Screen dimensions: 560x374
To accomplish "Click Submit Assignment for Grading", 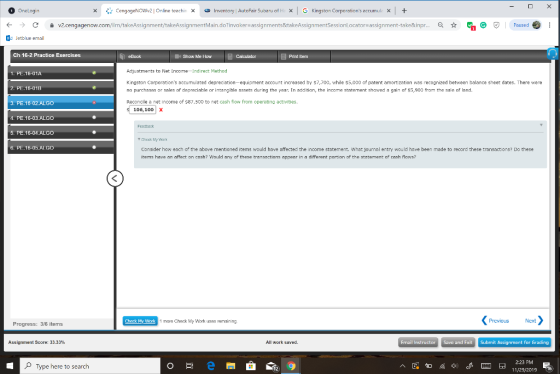I will tap(514, 342).
